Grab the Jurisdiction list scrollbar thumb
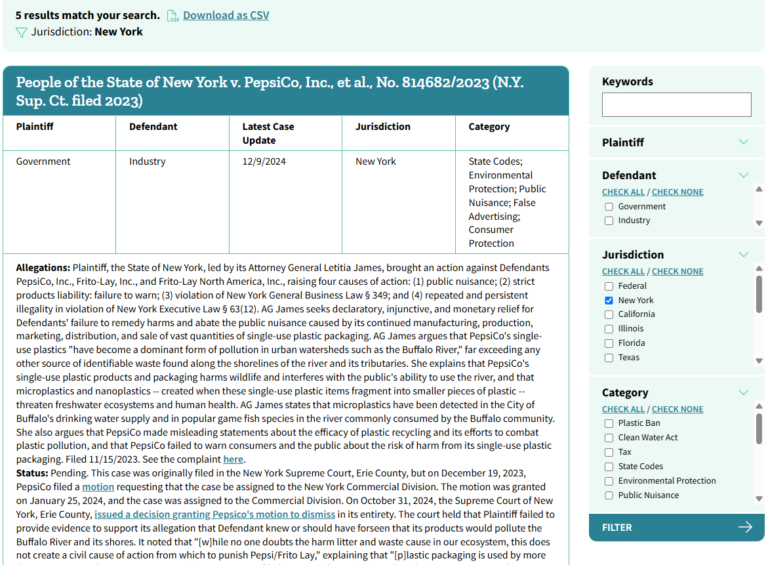The height and width of the screenshot is (565, 768). (759, 294)
